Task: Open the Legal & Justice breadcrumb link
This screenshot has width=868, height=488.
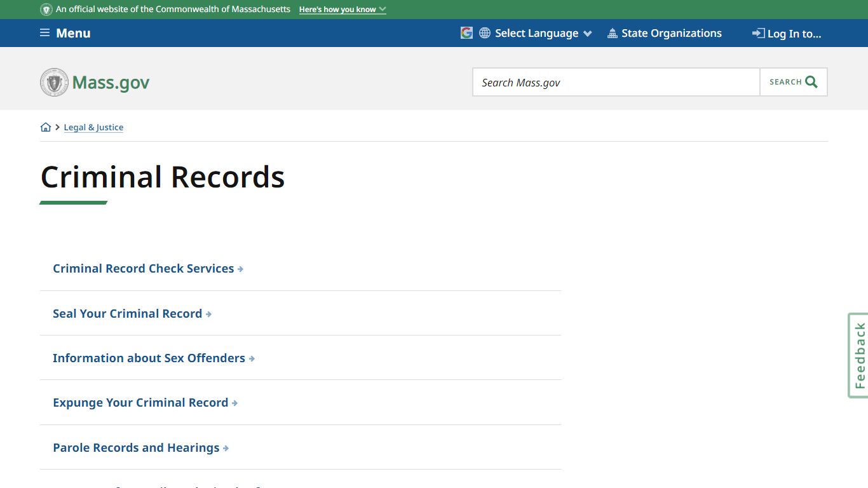Action: pos(93,127)
